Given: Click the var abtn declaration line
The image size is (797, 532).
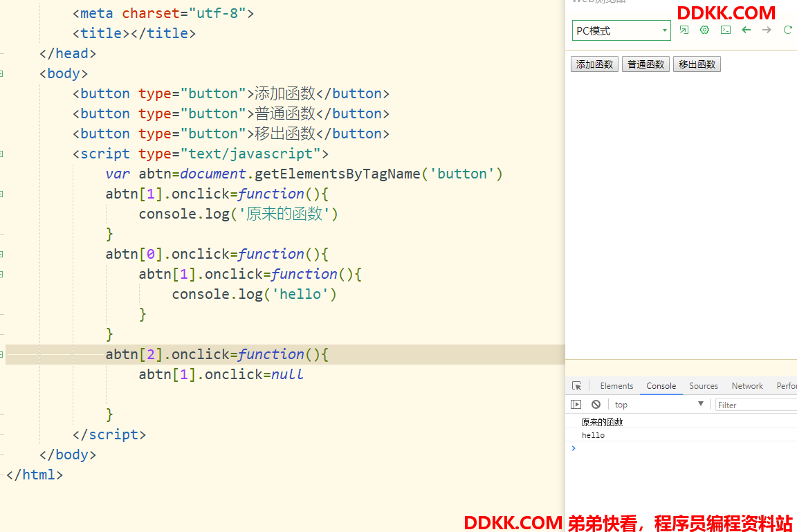Looking at the screenshot, I should [304, 174].
